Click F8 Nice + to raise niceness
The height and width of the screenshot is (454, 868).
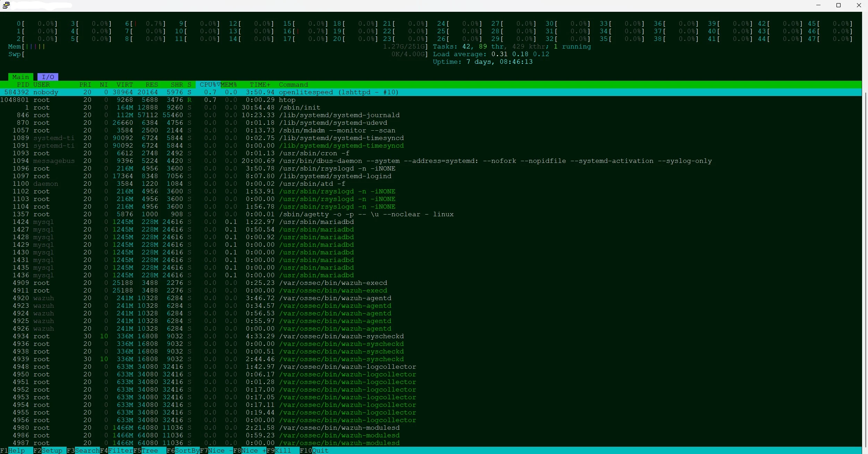250,451
